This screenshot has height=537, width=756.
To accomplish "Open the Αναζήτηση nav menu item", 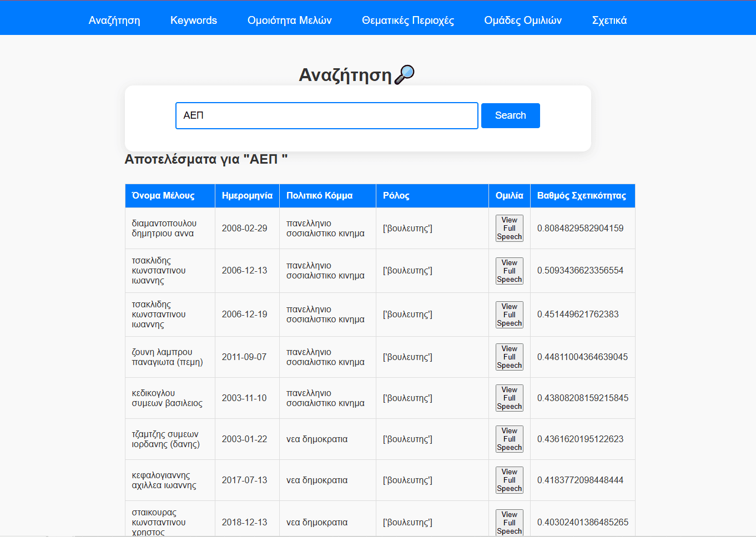I will coord(114,21).
